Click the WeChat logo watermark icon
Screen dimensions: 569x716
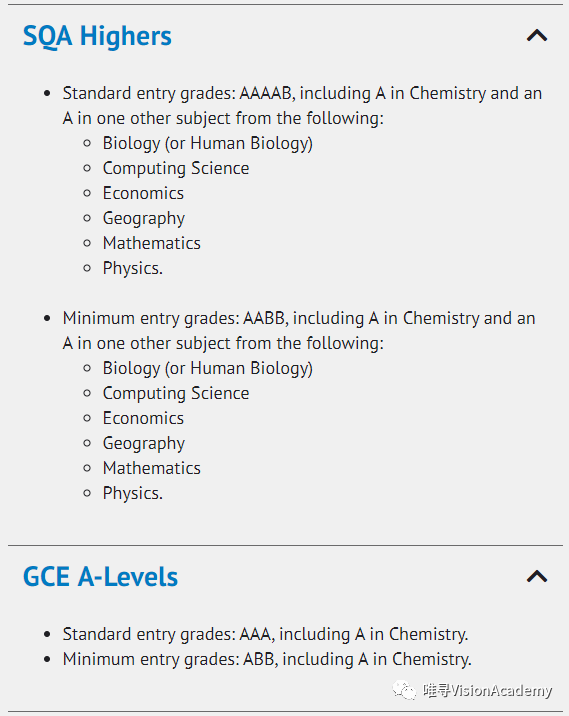(404, 690)
